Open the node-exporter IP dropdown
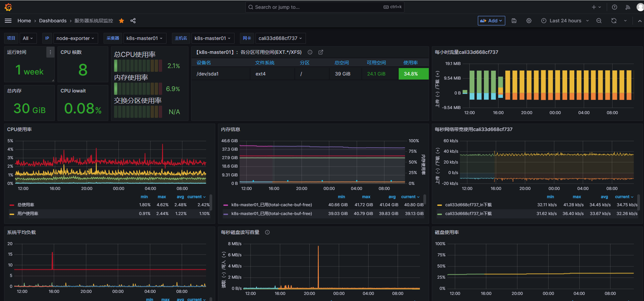The height and width of the screenshot is (301, 644). (x=75, y=38)
